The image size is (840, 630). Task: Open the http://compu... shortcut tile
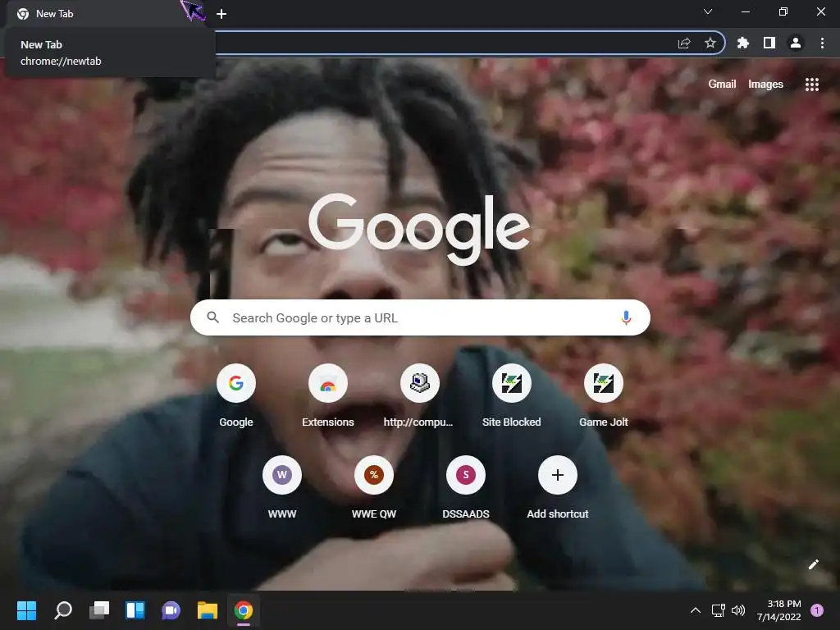419,396
